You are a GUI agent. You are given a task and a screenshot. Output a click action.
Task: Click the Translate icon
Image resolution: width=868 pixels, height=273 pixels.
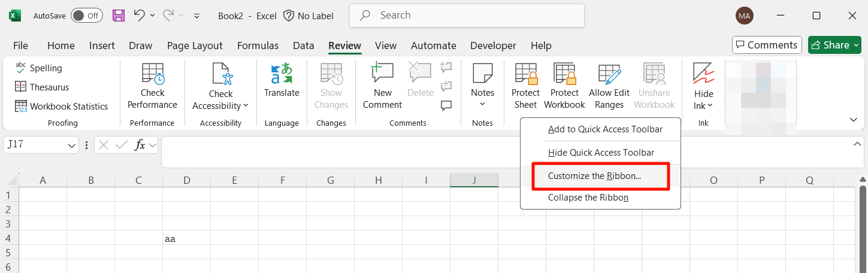282,74
